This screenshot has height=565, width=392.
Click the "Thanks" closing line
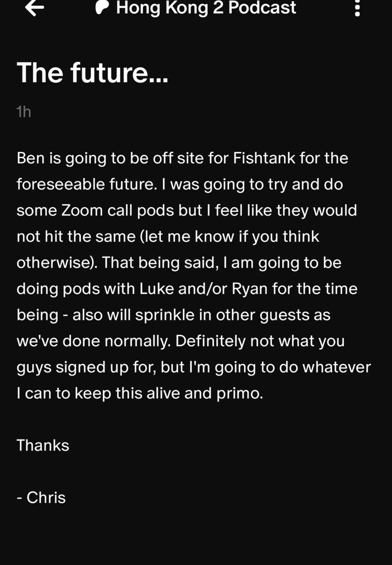(x=43, y=446)
